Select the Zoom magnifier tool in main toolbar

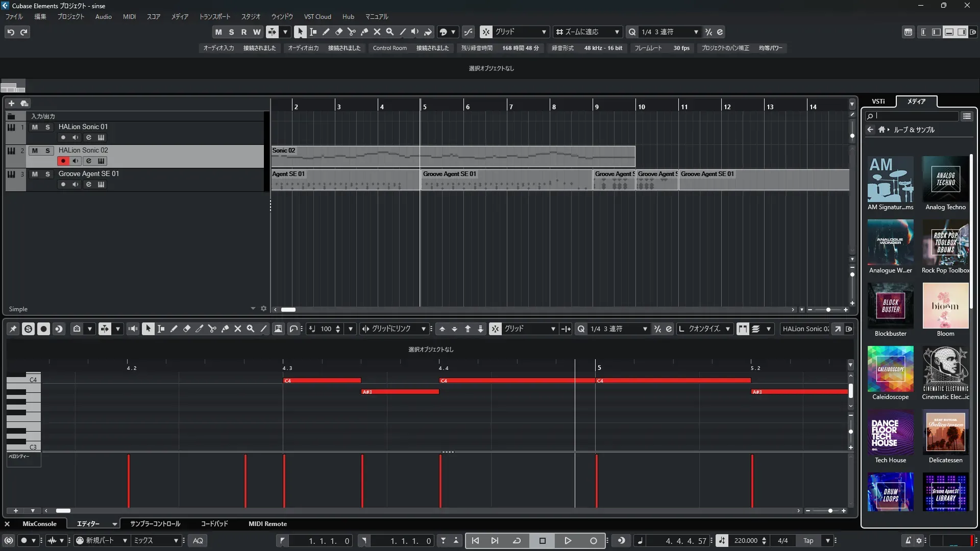click(x=389, y=32)
